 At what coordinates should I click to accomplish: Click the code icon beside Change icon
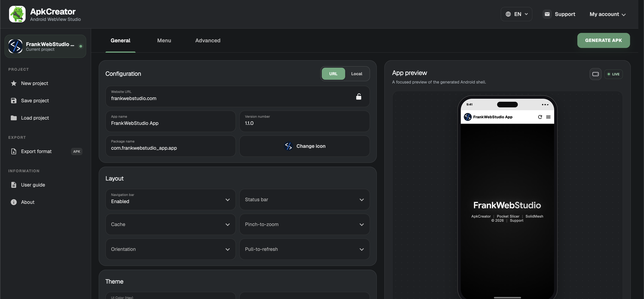pos(289,146)
